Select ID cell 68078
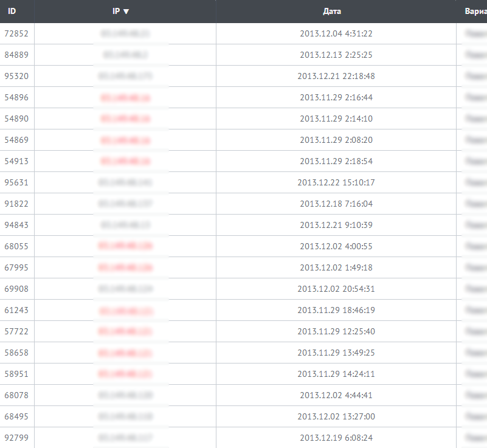This screenshot has width=487, height=448. click(x=16, y=395)
